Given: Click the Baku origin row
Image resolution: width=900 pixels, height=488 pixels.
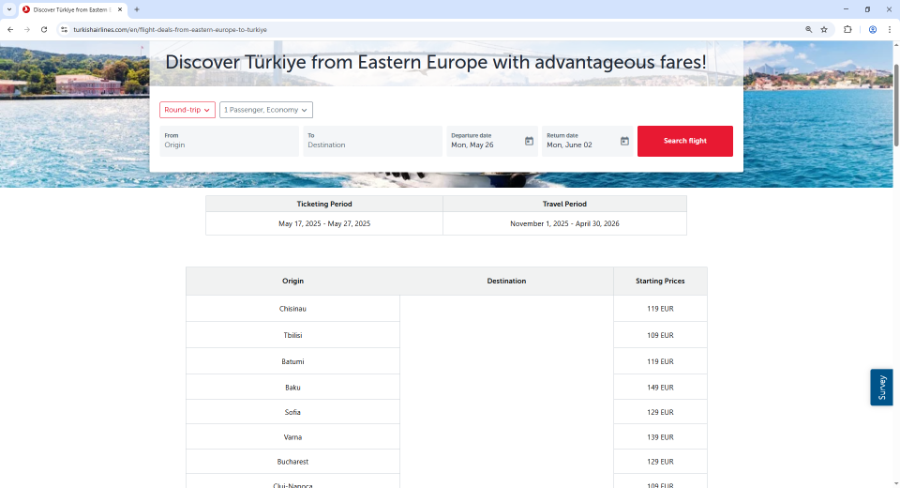Looking at the screenshot, I should [x=293, y=387].
